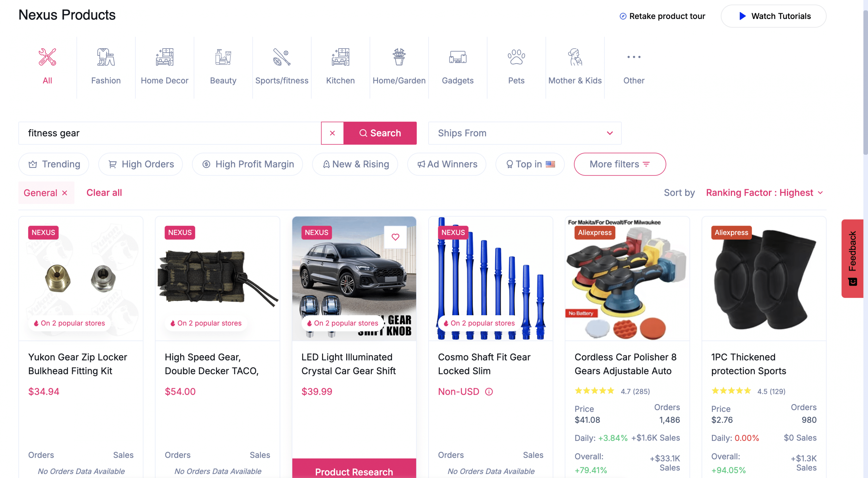Click the Watch Tutorials button

pos(773,16)
